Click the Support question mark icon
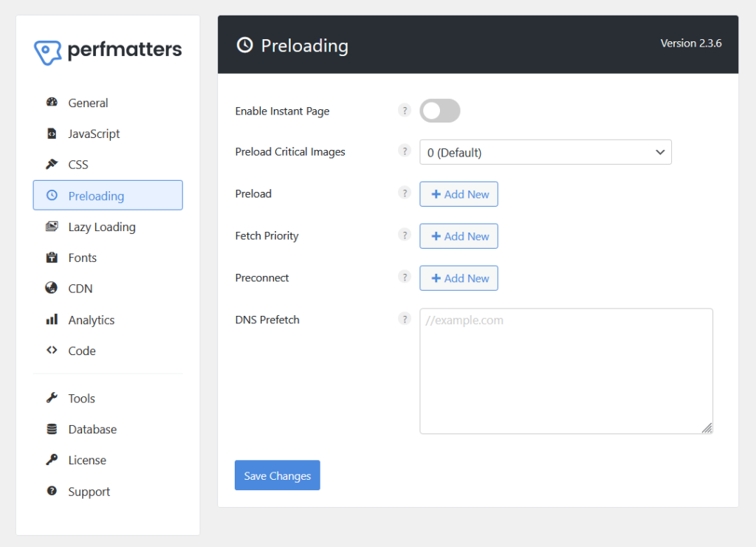 point(52,491)
